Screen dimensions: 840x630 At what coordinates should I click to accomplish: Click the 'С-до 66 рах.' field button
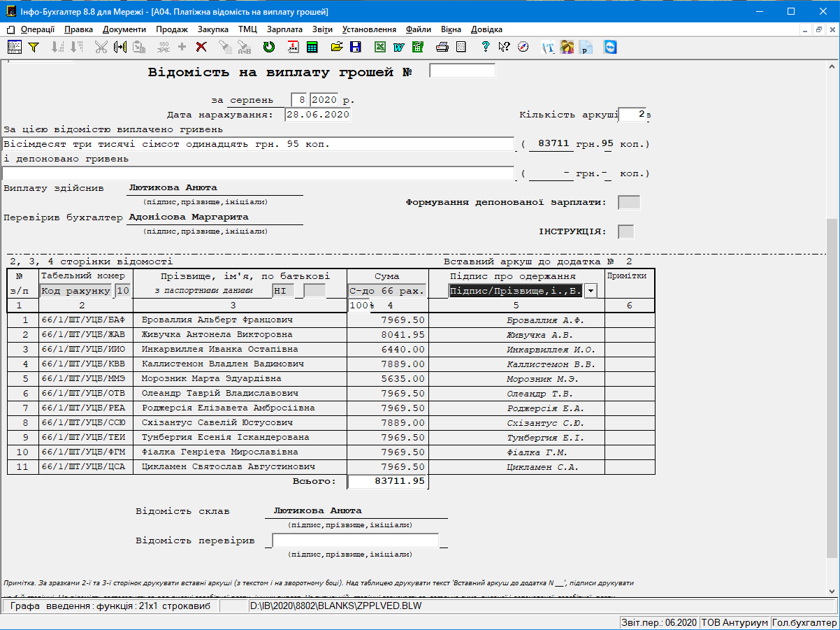click(387, 290)
